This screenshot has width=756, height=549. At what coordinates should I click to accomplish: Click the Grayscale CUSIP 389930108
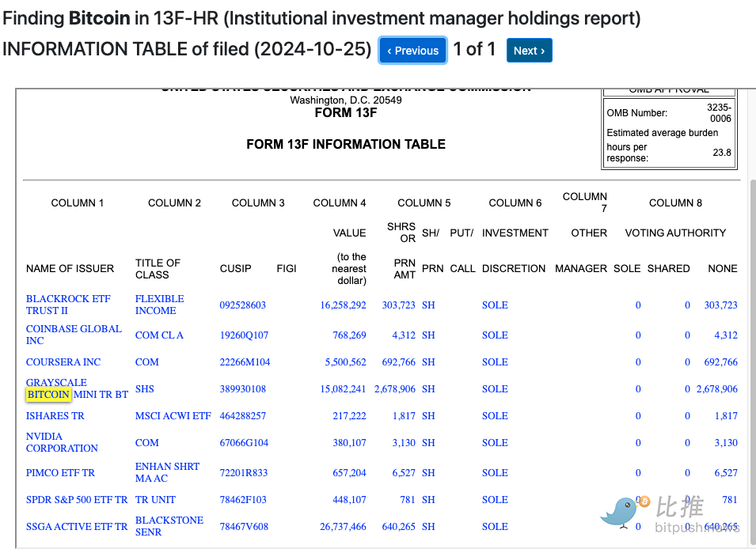[x=242, y=389]
